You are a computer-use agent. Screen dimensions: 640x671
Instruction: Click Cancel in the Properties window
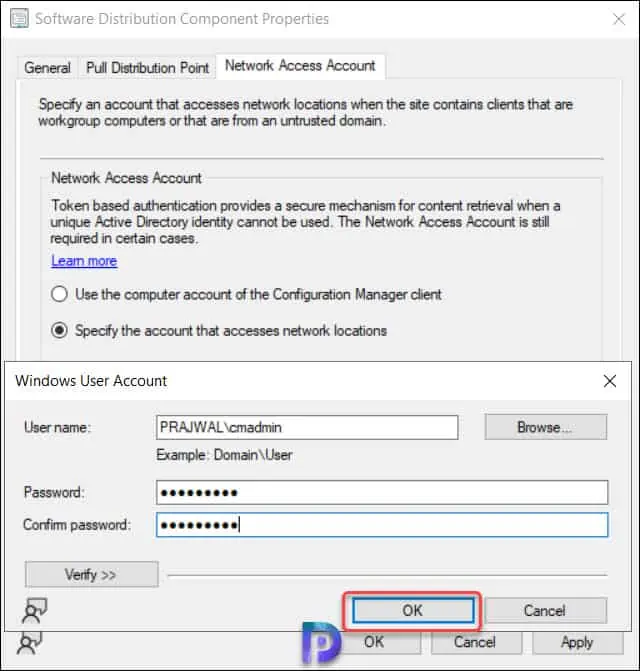point(476,642)
